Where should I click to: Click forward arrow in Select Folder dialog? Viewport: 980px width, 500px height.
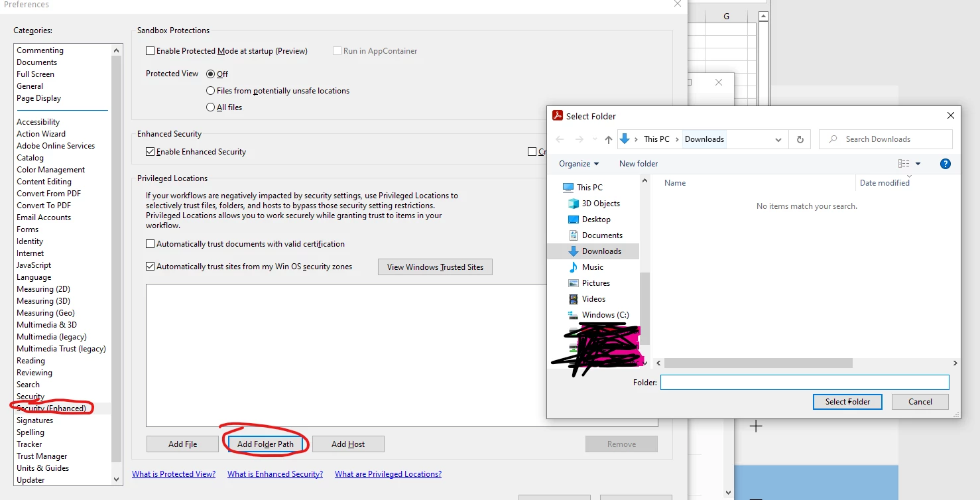580,139
